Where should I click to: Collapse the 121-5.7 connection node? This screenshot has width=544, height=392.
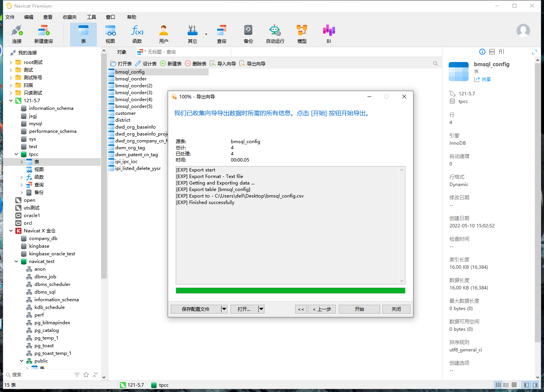[11, 101]
